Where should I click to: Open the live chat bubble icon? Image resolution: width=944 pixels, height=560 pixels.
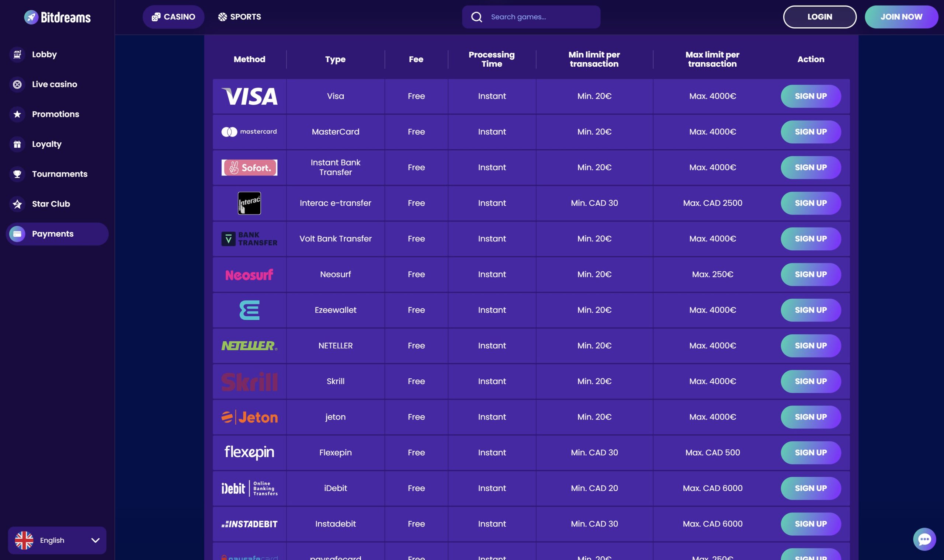[924, 539]
